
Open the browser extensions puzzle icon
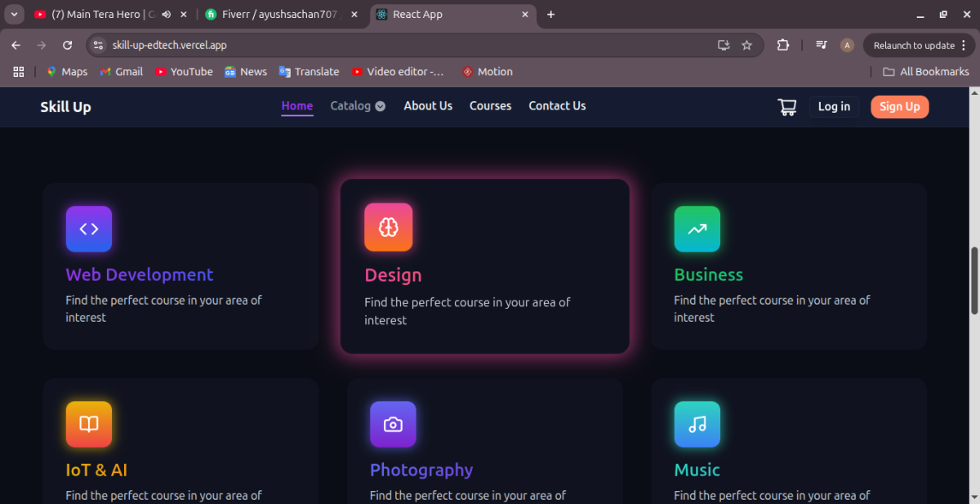coord(782,45)
